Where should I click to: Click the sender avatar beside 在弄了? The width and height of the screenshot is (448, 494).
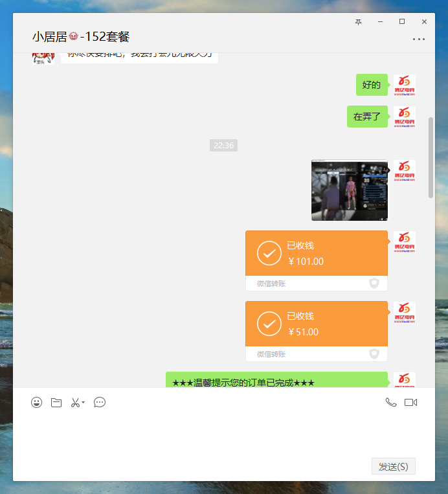[x=405, y=117]
